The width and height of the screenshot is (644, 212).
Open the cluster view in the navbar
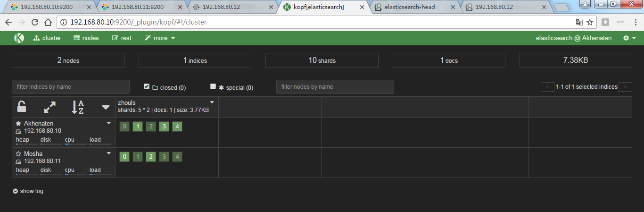tap(47, 38)
